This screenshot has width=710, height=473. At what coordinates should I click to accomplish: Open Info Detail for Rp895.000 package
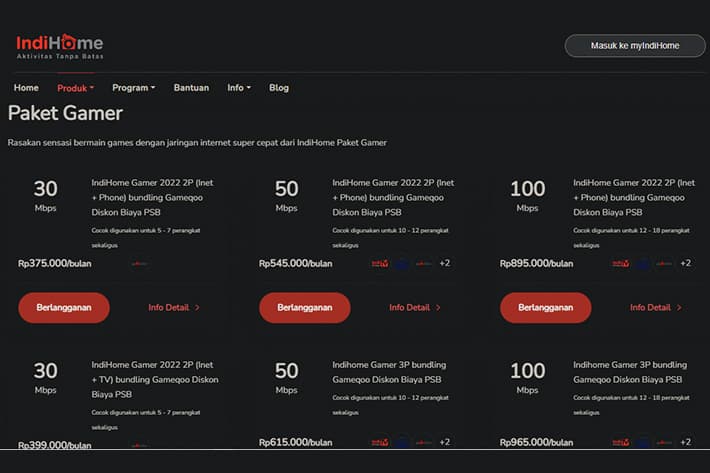[656, 308]
